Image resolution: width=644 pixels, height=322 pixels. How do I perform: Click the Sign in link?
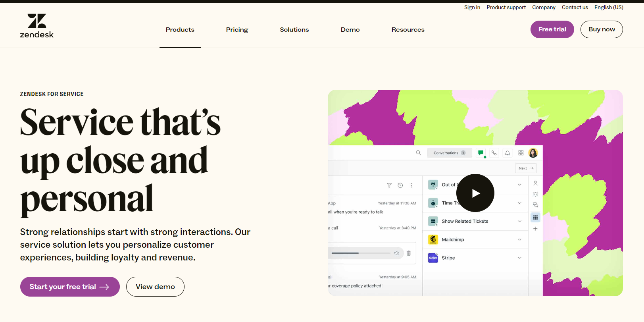(472, 7)
